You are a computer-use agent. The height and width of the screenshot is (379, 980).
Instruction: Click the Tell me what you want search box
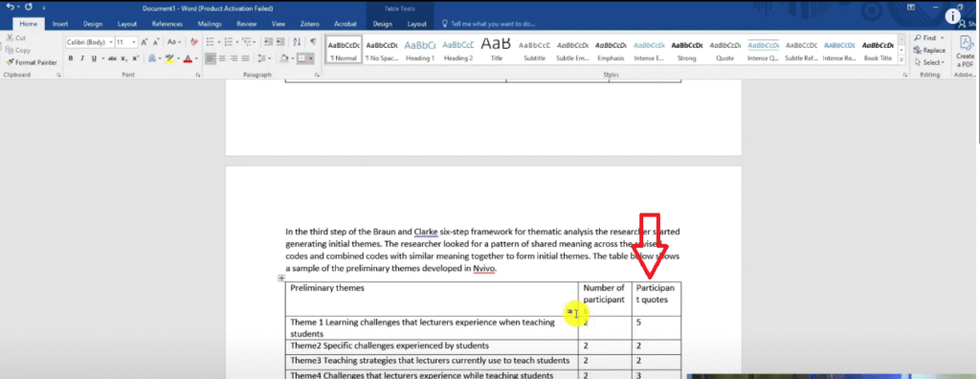489,24
